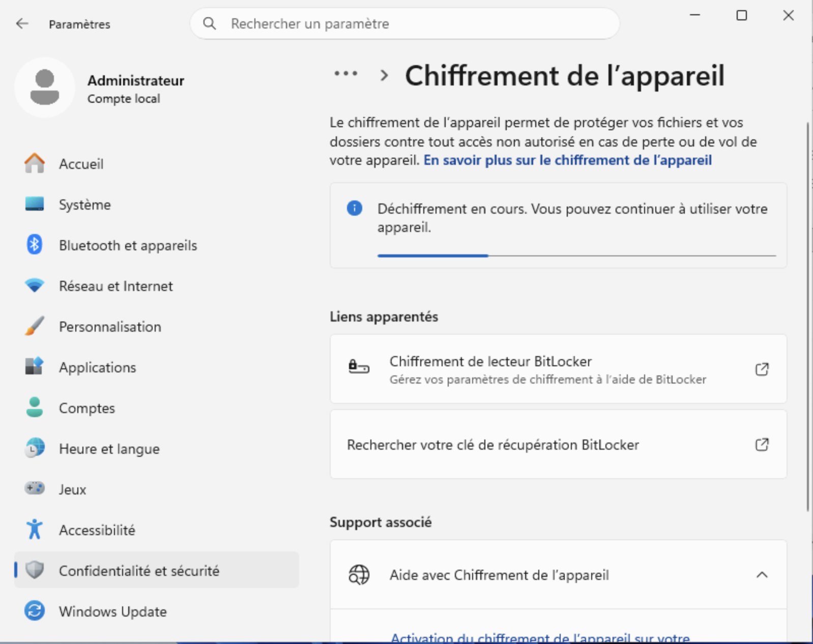Open Réseau et Internet settings
The image size is (813, 644).
(157, 286)
